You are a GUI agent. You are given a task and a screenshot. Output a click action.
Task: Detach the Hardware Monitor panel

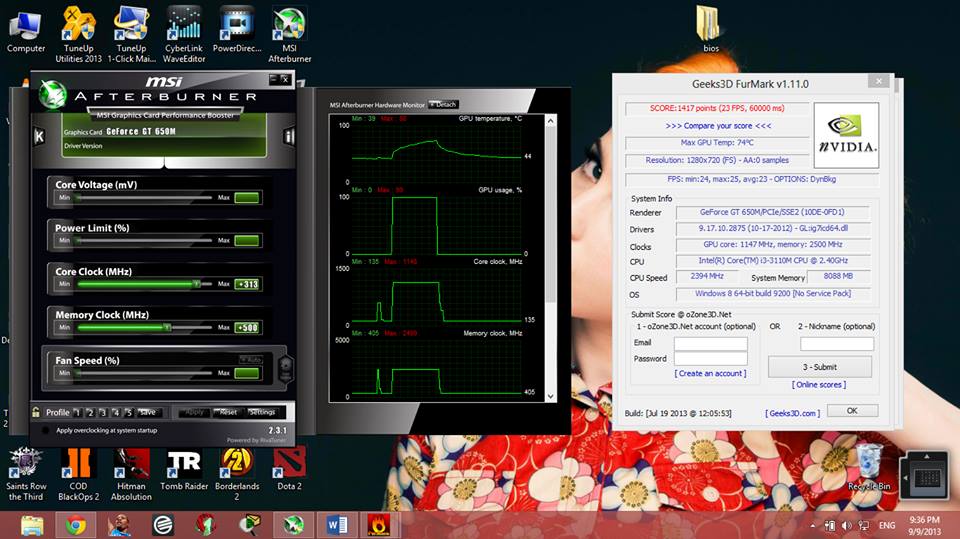(443, 105)
